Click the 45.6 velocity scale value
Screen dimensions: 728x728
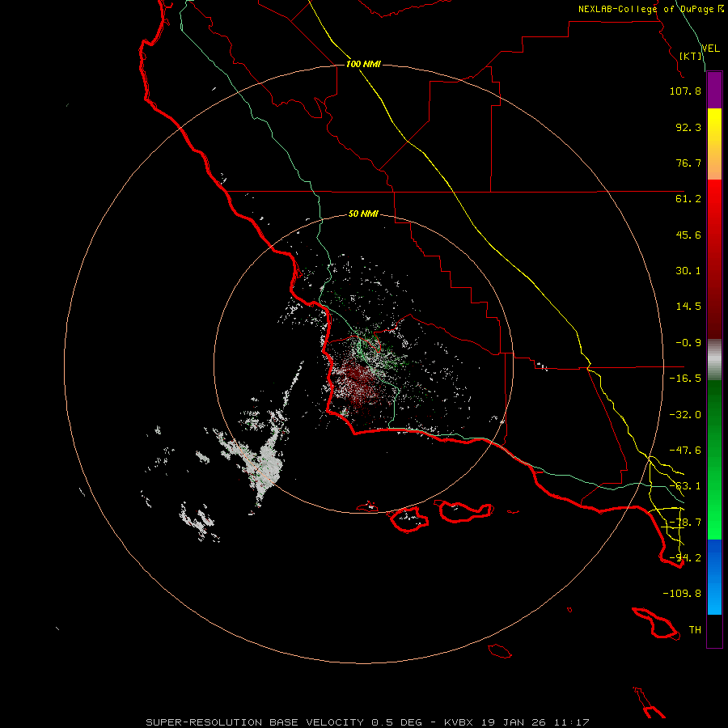coord(688,235)
